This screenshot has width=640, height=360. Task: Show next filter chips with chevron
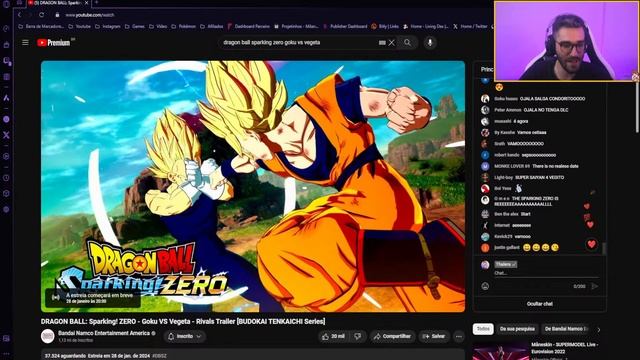[x=598, y=330]
